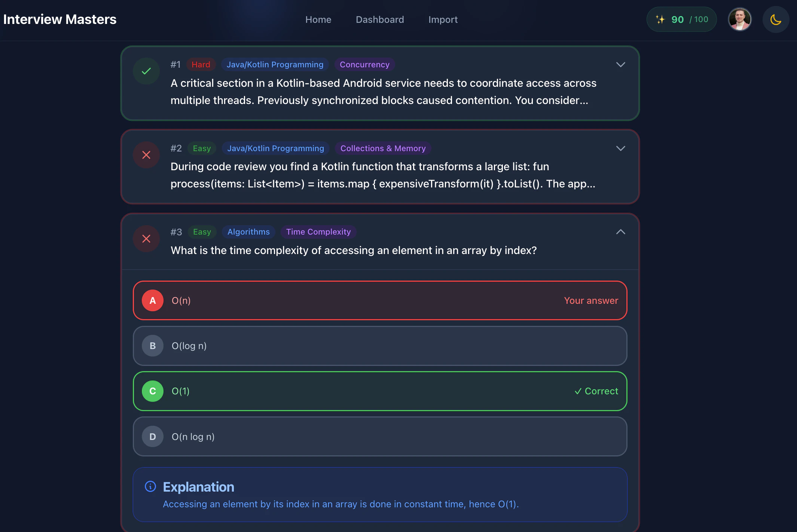Open the Dashboard page
Viewport: 797px width, 532px height.
(380, 19)
